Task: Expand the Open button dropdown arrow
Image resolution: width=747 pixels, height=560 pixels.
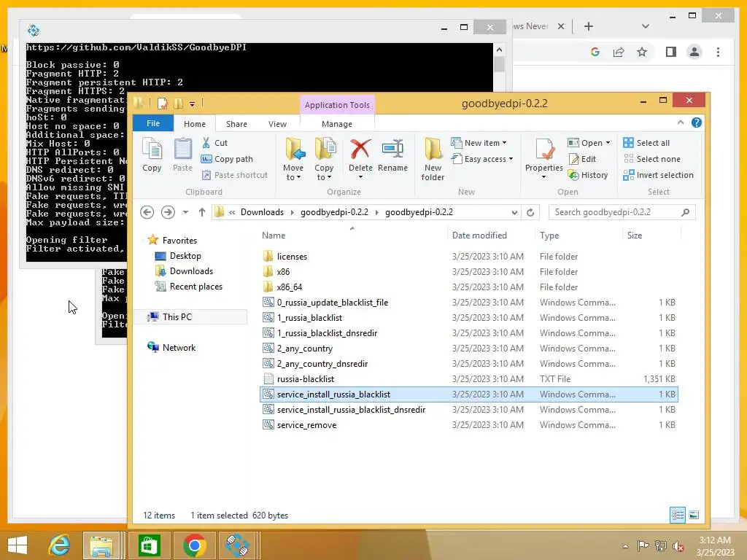Action: [x=608, y=143]
